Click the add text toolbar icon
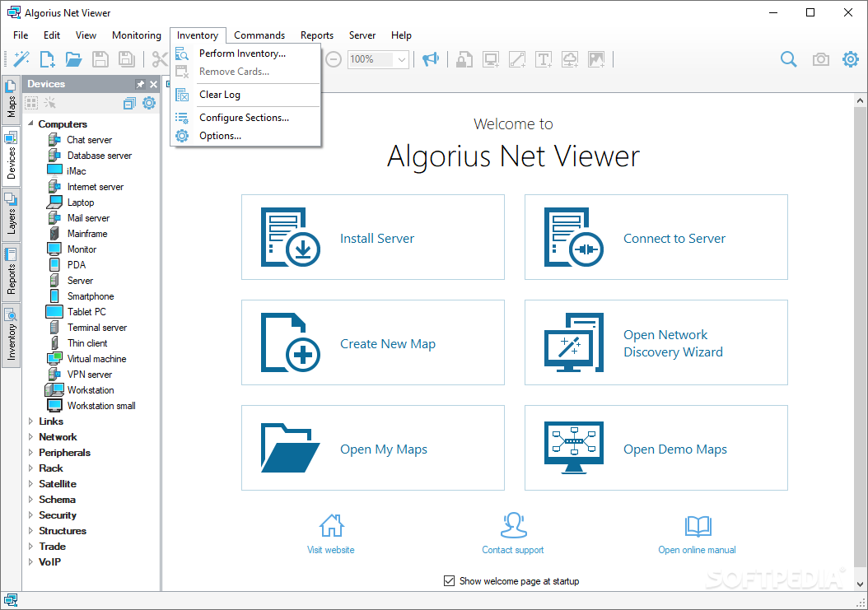Viewport: 868px width, 610px height. tap(544, 59)
